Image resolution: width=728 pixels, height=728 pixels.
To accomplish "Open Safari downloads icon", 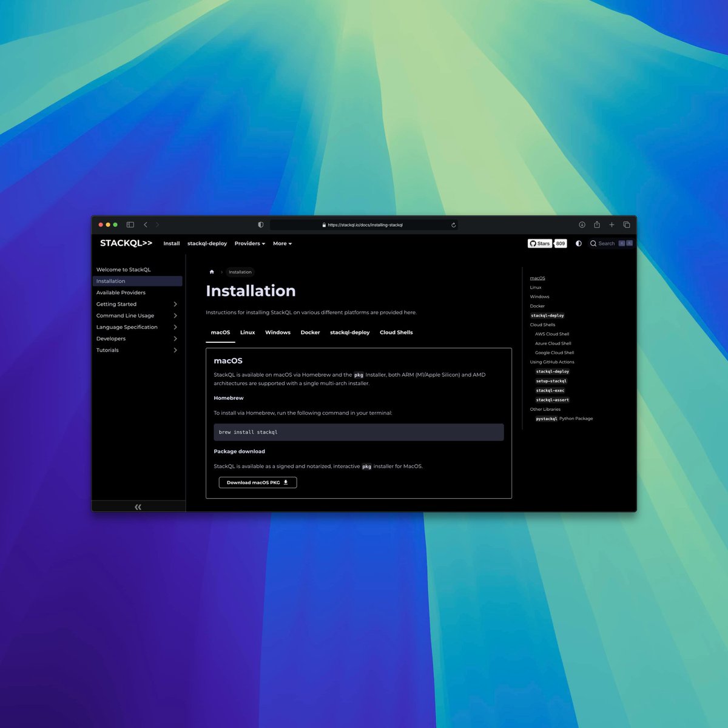I will click(582, 224).
